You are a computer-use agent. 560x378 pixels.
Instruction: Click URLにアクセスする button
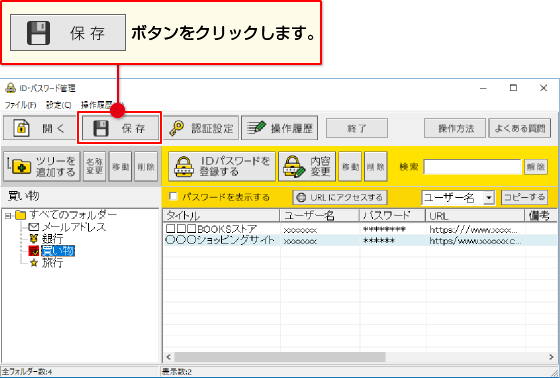[340, 197]
